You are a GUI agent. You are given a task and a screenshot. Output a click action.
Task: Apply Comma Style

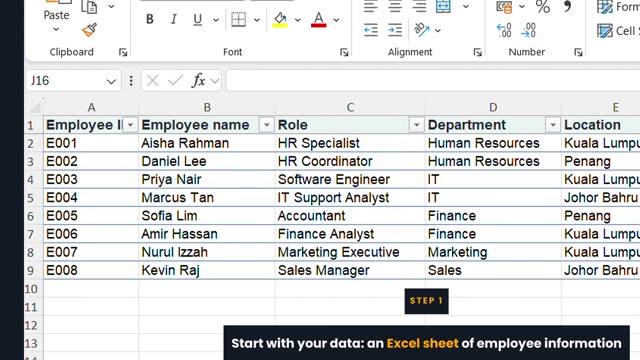coord(567,6)
